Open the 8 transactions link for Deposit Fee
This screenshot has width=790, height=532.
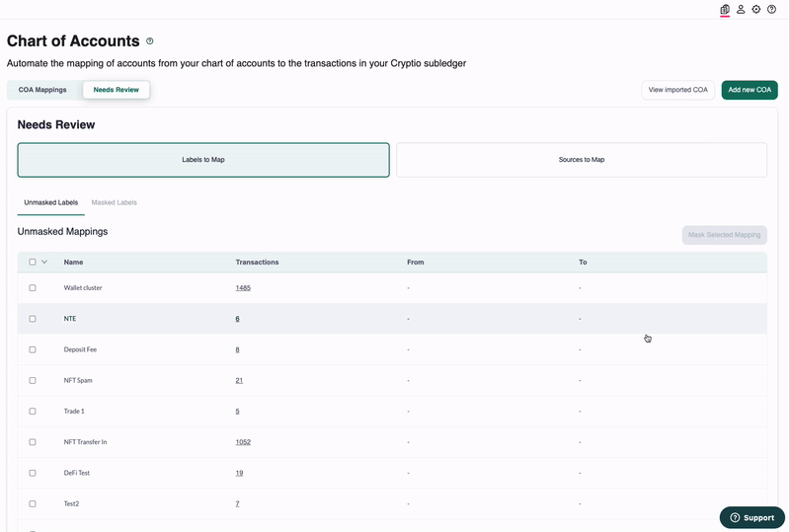tap(237, 349)
